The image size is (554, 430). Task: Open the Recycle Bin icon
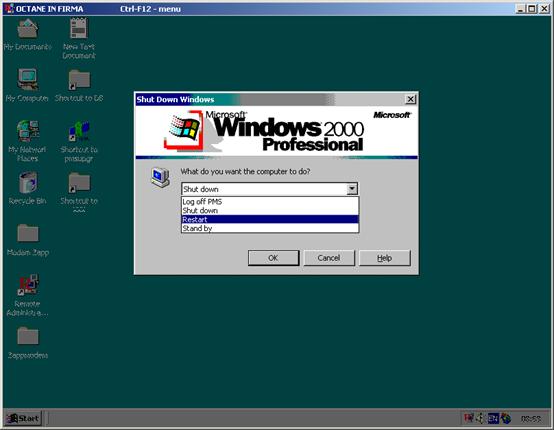(x=28, y=183)
